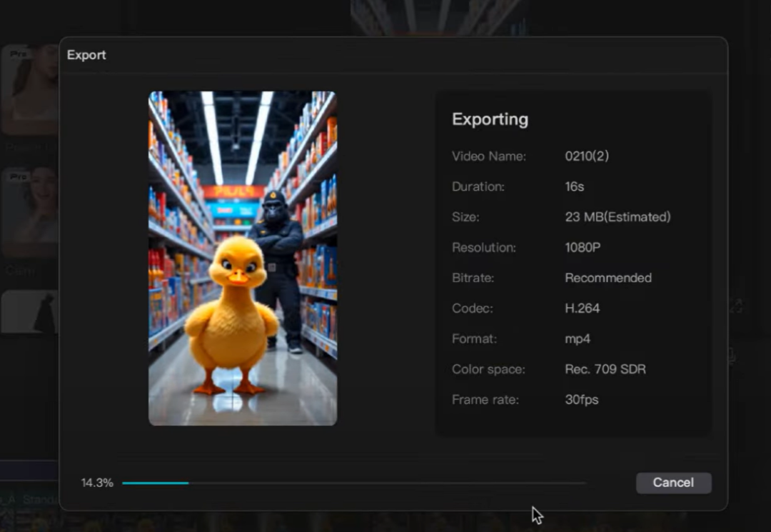Image resolution: width=771 pixels, height=532 pixels.
Task: Click the Recommended bitrate value
Action: (608, 278)
